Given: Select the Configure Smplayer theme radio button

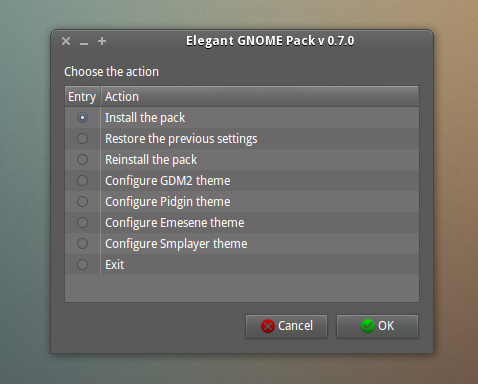Looking at the screenshot, I should point(82,244).
